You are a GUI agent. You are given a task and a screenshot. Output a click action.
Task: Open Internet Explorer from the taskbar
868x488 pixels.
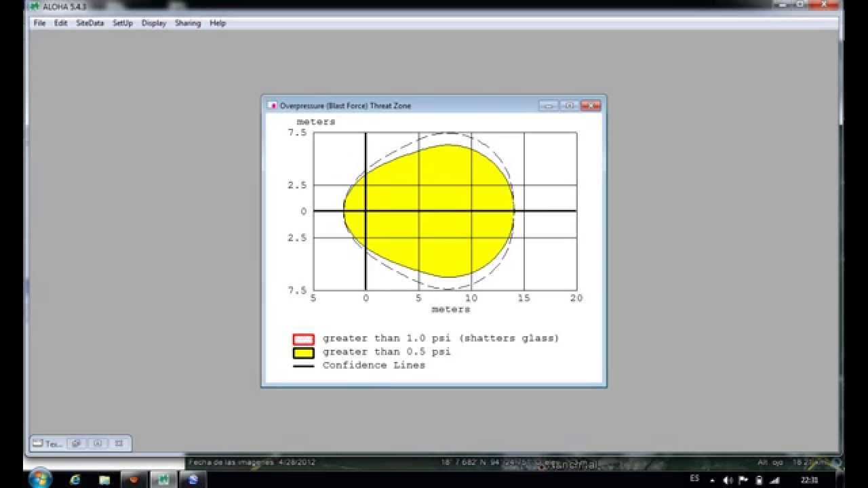click(x=75, y=479)
